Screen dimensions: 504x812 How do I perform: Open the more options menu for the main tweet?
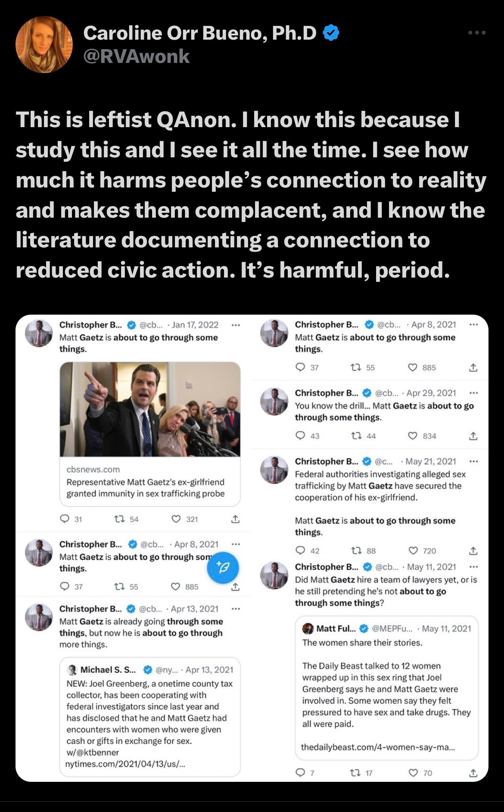477,33
